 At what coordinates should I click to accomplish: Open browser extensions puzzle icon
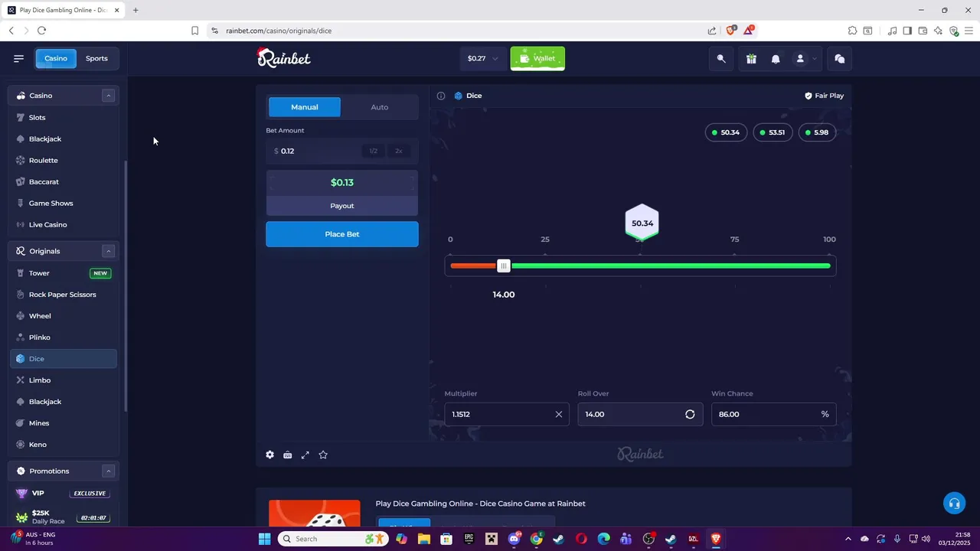(852, 31)
